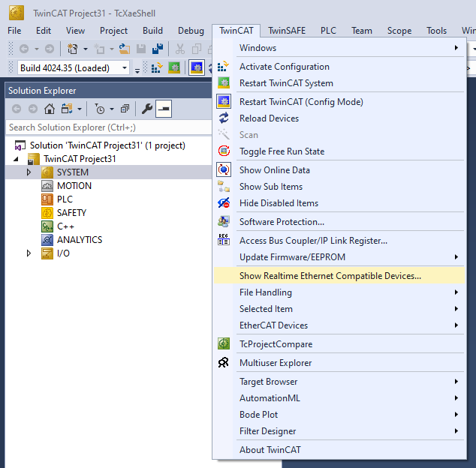Click the Software Protection icon
Screen dimensions: 476x468
pyautogui.click(x=223, y=222)
